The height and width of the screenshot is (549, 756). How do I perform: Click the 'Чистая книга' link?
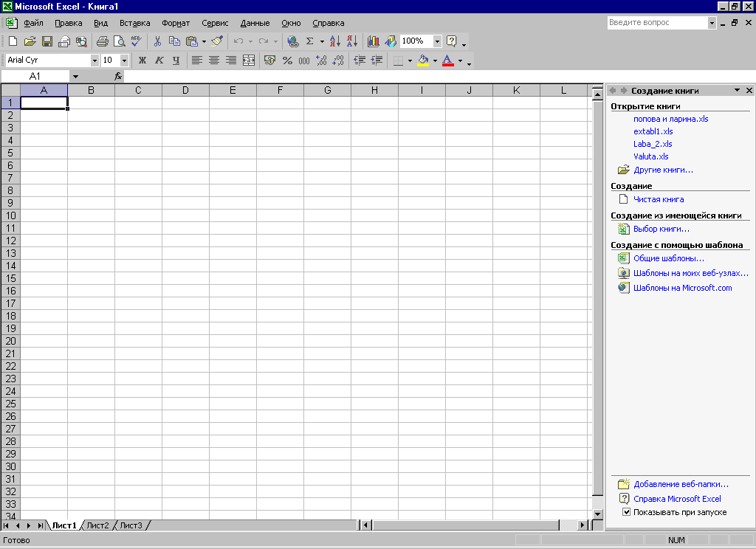pyautogui.click(x=659, y=199)
